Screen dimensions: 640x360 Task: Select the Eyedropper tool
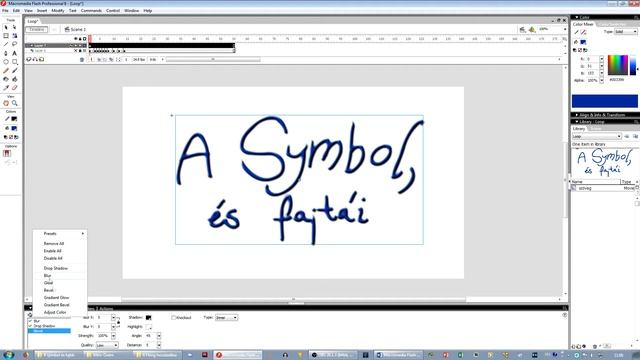(6, 88)
